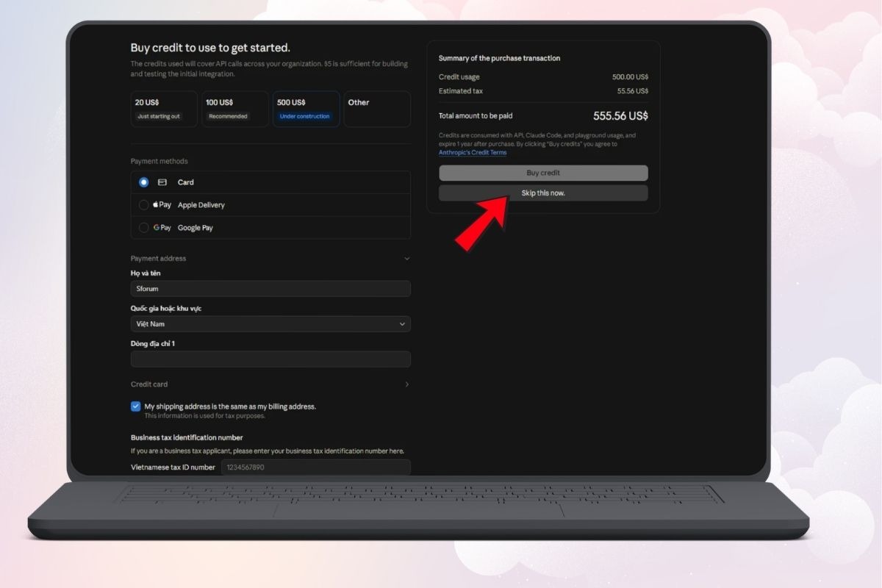Choose the 20 US$ credit option
Screen dimensions: 882x588
164,109
